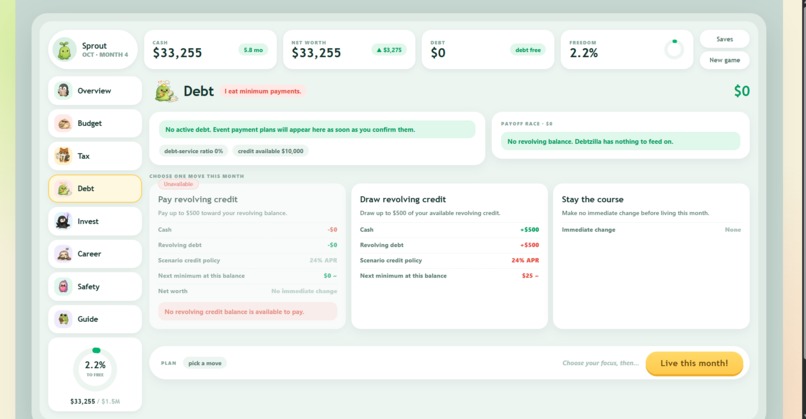806x419 pixels.
Task: Switch to the Invest section
Action: (x=95, y=221)
